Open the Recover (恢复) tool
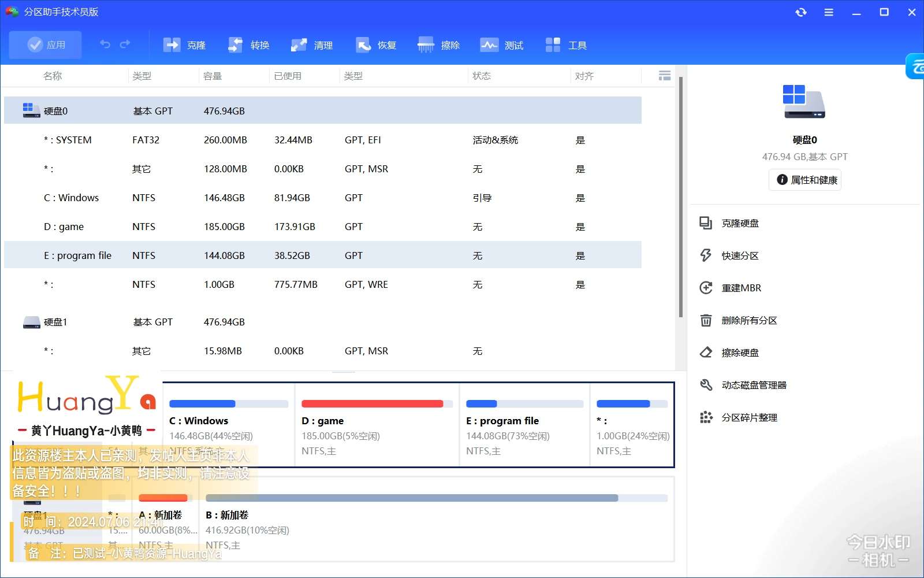 (x=363, y=45)
